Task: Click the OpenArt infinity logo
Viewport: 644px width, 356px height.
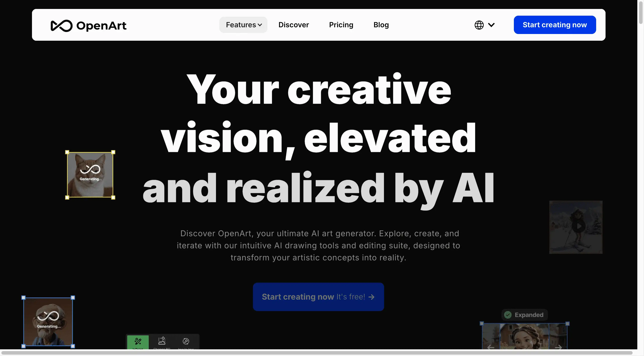Action: pos(62,25)
